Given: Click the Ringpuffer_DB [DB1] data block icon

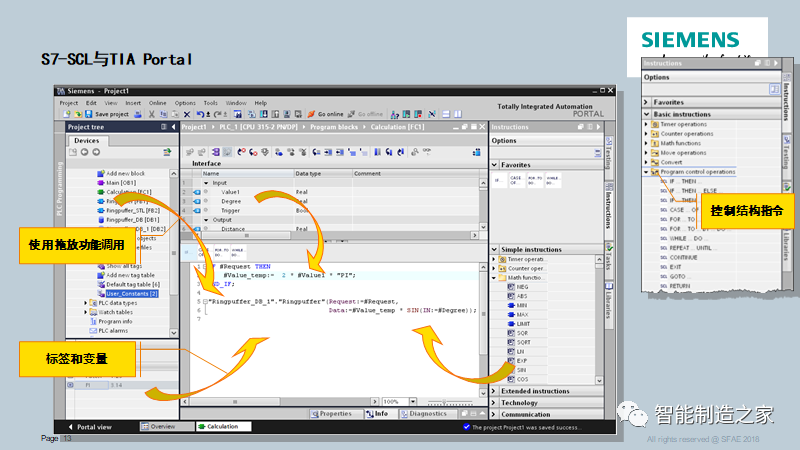Looking at the screenshot, I should tap(101, 219).
